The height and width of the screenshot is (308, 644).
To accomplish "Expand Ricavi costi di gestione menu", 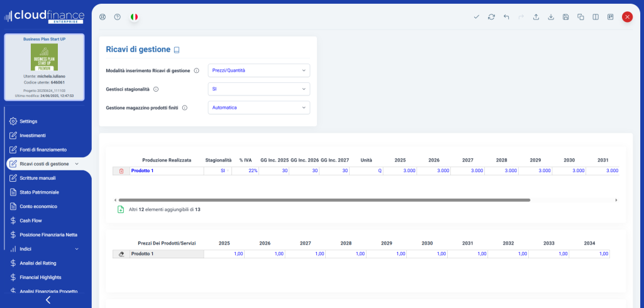I will click(76, 164).
